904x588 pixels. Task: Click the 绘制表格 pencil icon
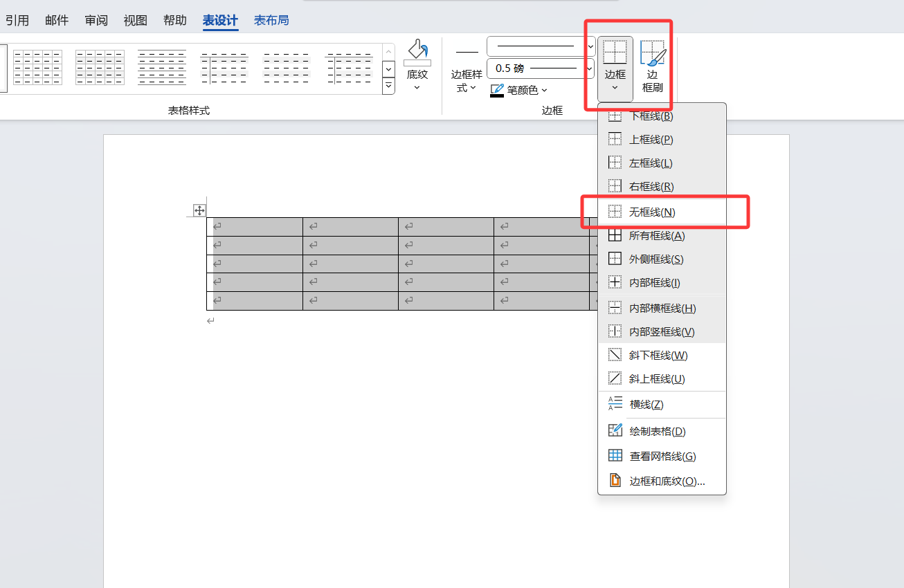pyautogui.click(x=615, y=431)
